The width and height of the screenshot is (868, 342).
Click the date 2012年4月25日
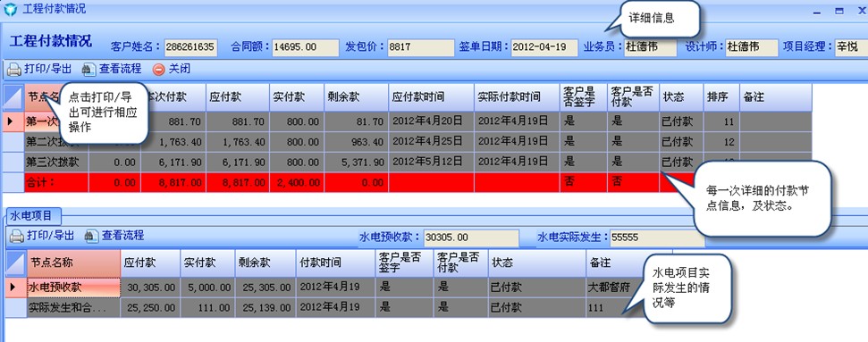click(431, 142)
